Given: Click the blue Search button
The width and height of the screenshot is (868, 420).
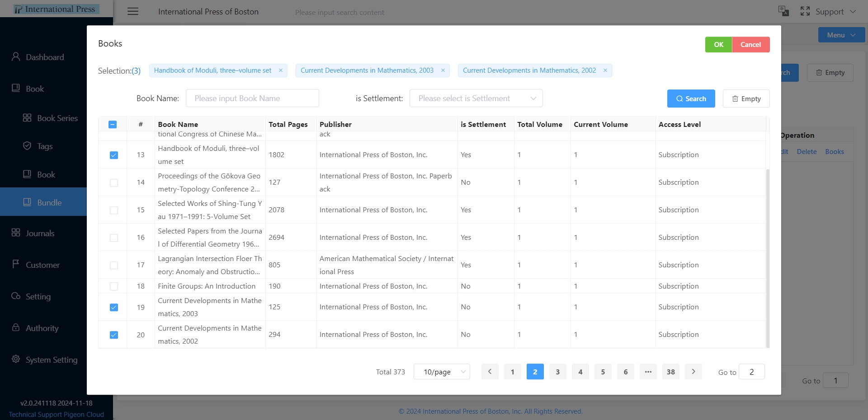Looking at the screenshot, I should coord(691,98).
